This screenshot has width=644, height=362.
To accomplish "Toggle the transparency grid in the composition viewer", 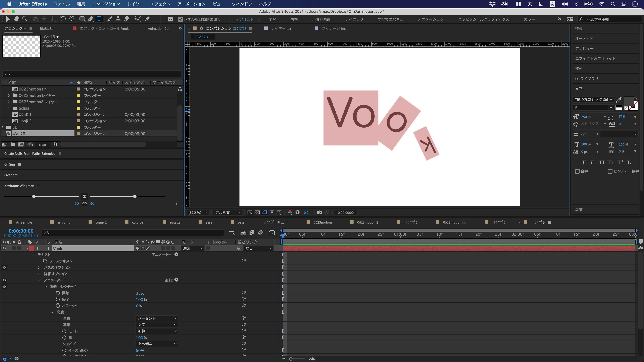I will click(257, 212).
